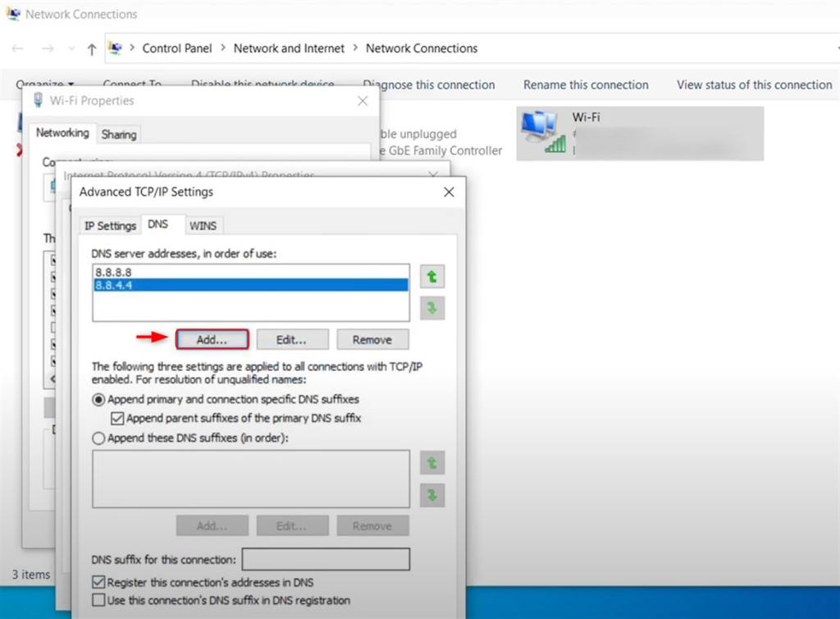This screenshot has width=840, height=619.
Task: Click the green up arrow to reorder DNS servers
Action: [432, 276]
